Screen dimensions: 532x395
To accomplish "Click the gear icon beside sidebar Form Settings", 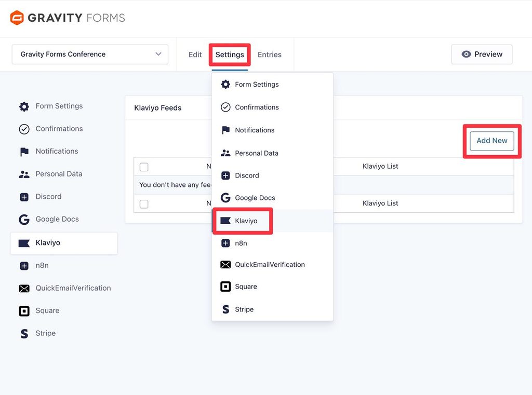I will coord(24,106).
